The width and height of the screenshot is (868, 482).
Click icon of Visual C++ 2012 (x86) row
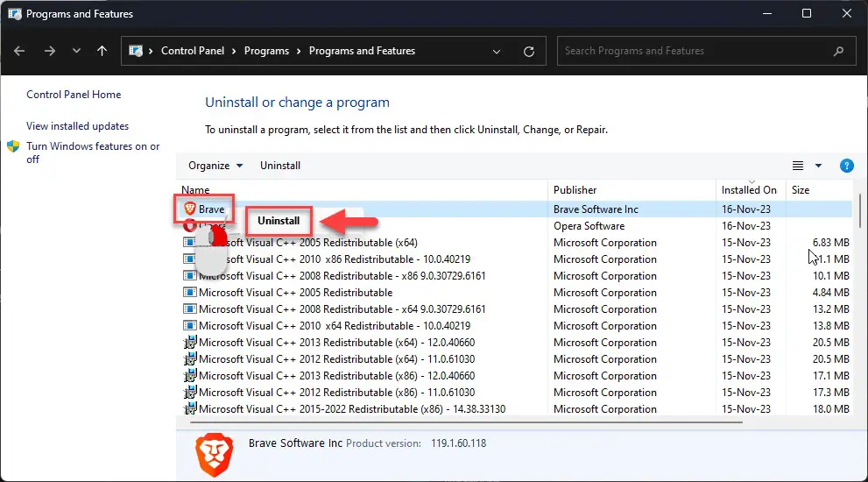pyautogui.click(x=190, y=393)
